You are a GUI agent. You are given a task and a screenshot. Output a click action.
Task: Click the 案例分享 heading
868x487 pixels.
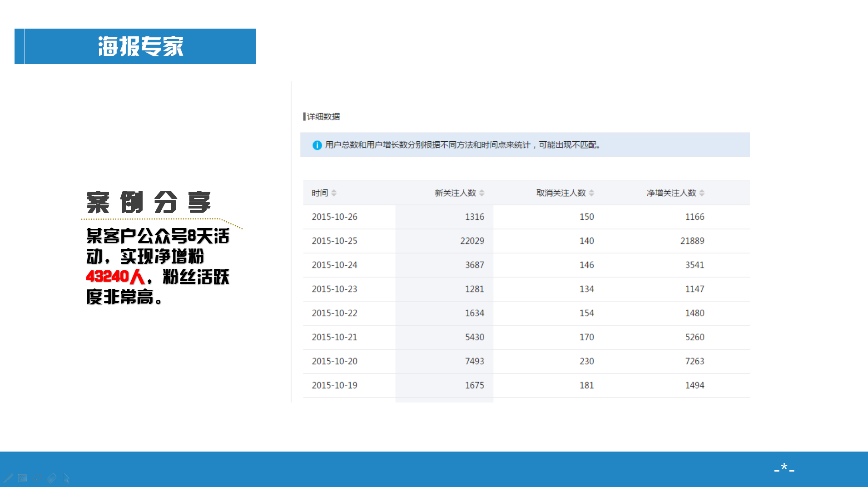[149, 202]
